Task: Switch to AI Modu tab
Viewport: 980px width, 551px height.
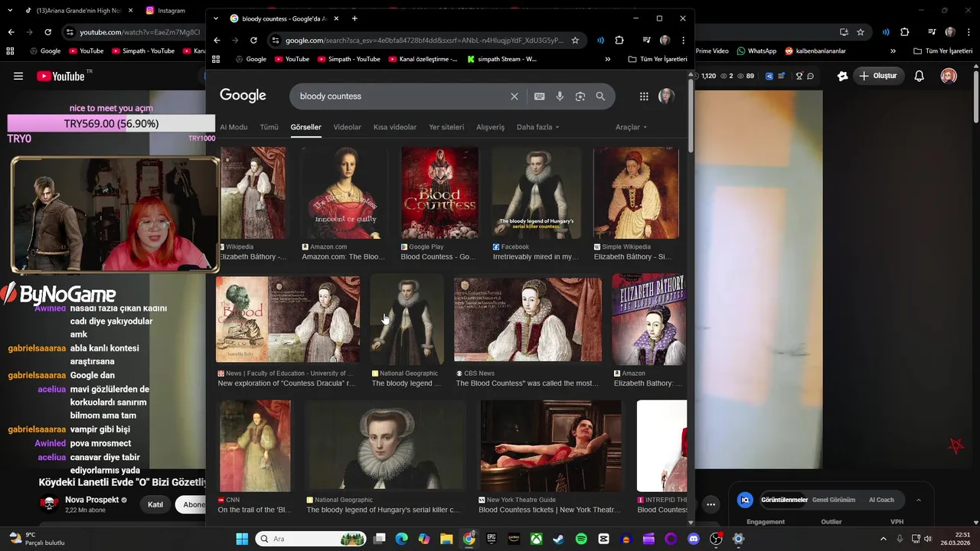Action: [x=234, y=127]
